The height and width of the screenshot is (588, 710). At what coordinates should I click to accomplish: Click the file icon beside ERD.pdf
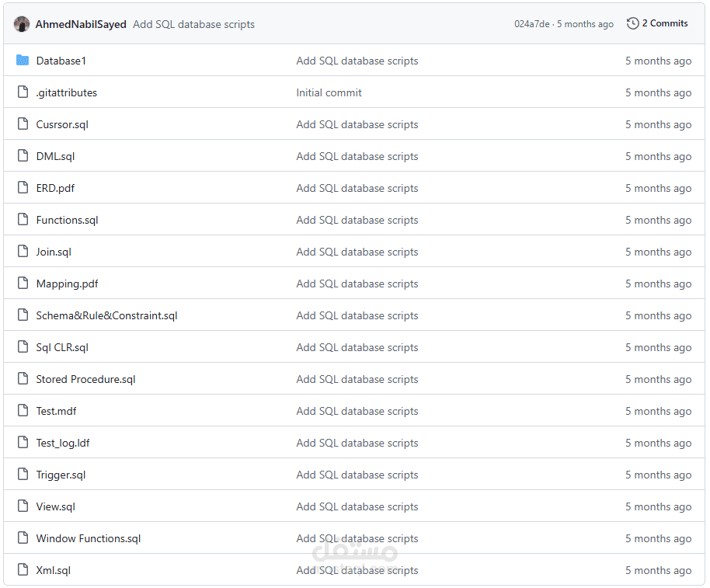(x=23, y=188)
